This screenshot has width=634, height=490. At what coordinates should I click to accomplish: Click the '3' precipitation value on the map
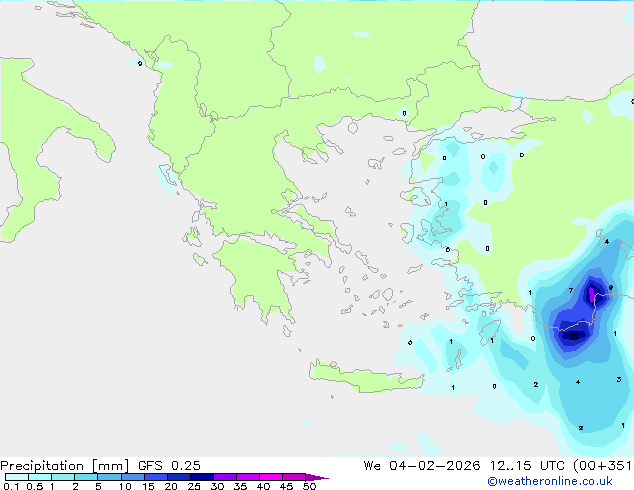619,379
